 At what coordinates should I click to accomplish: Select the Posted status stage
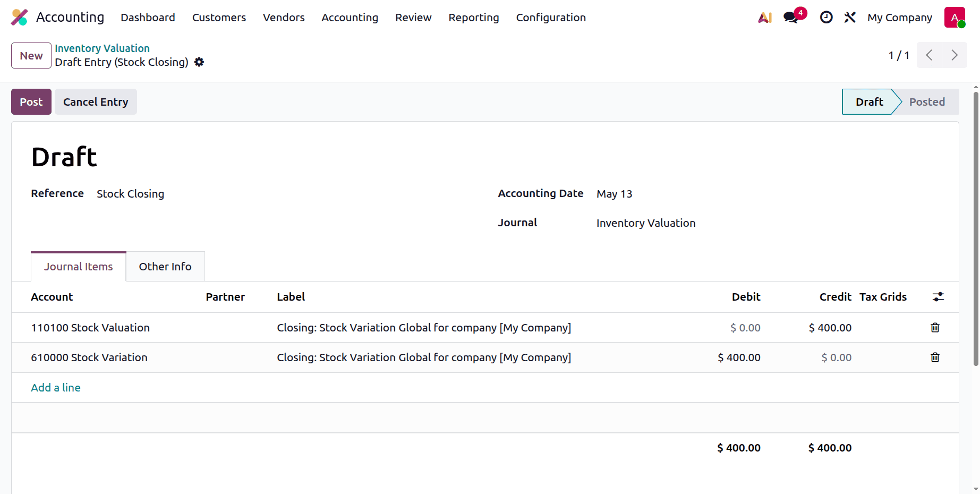(927, 102)
